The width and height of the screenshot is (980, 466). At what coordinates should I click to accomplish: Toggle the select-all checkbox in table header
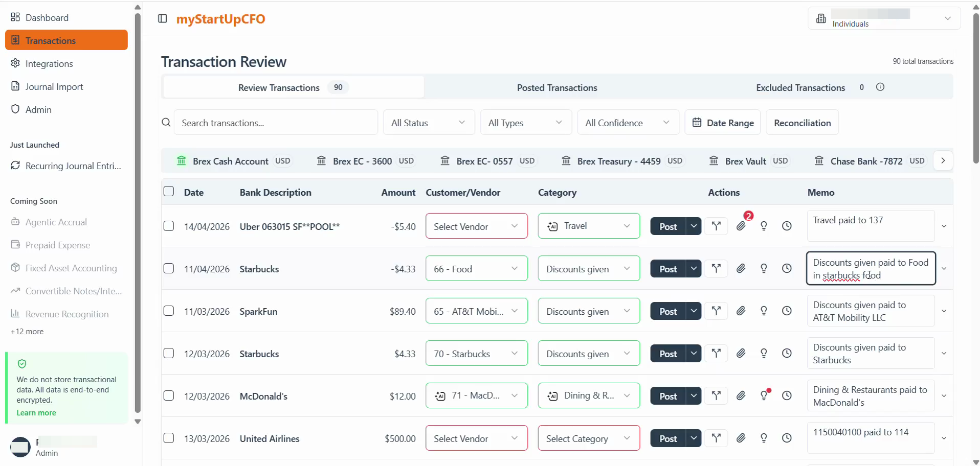pyautogui.click(x=169, y=192)
